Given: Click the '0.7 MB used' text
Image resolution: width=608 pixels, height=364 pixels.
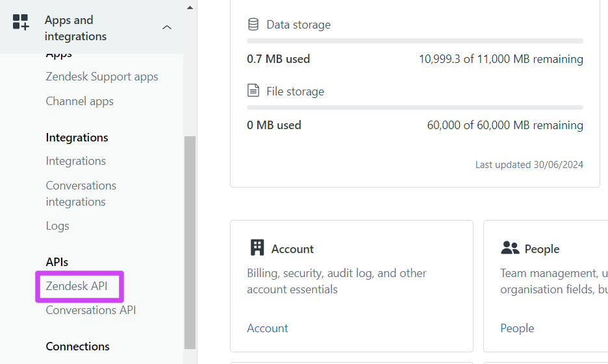Looking at the screenshot, I should point(279,59).
